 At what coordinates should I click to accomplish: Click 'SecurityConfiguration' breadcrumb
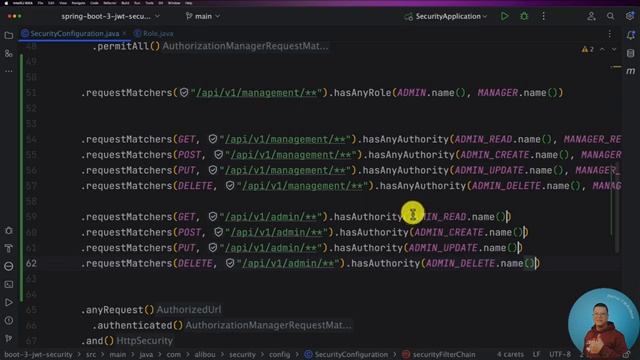coord(346,354)
